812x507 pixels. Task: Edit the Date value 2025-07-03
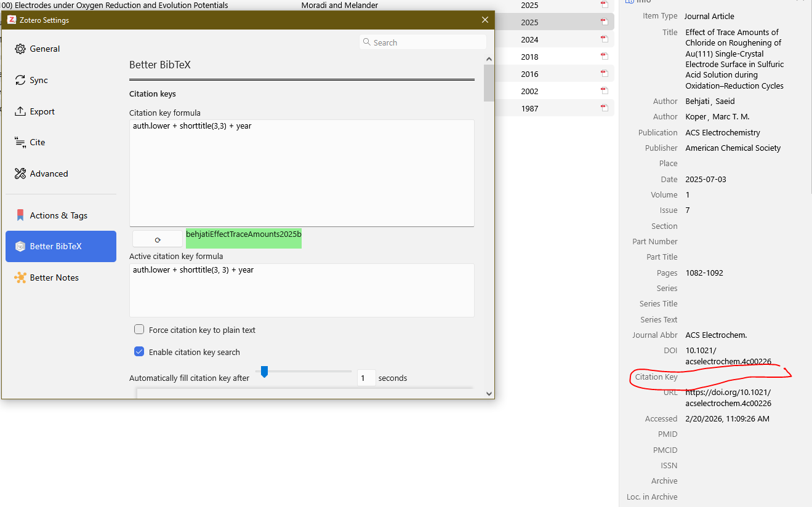705,179
